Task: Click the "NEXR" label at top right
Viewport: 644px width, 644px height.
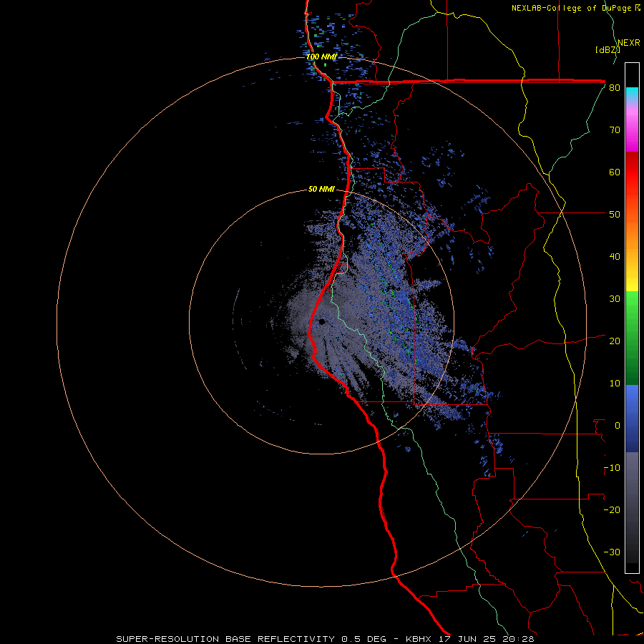Action: tap(629, 43)
